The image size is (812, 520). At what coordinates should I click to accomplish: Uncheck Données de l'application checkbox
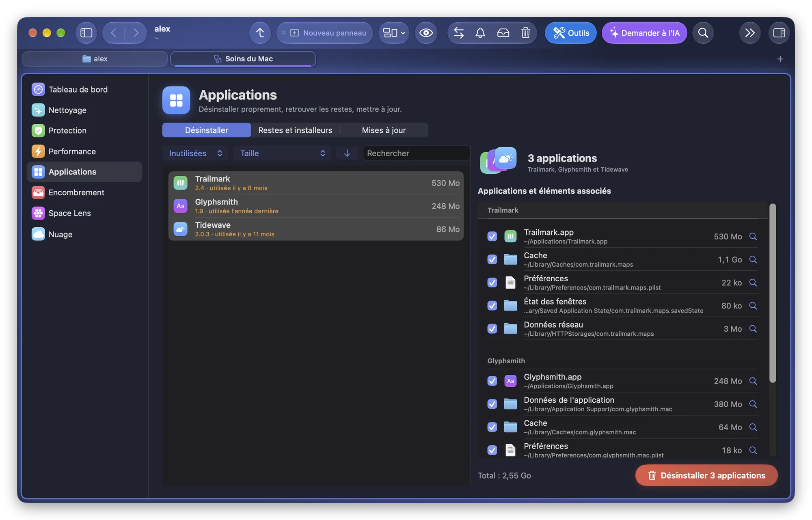492,404
